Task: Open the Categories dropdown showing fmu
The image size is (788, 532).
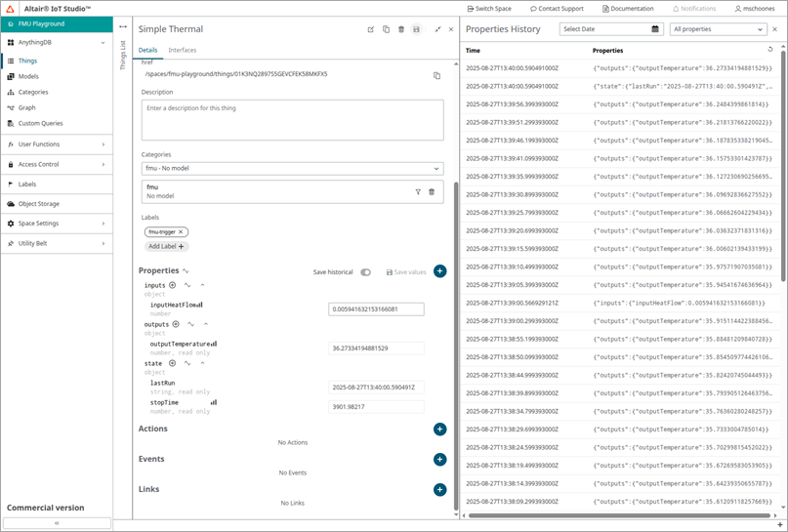Action: pyautogui.click(x=292, y=169)
